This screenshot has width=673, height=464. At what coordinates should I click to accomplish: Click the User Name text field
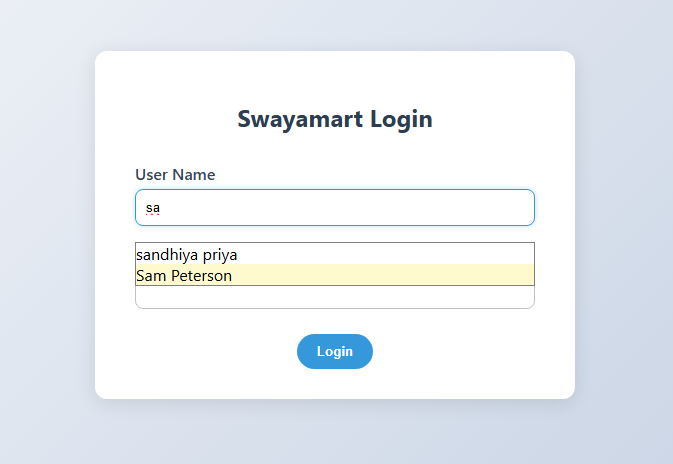coord(334,207)
